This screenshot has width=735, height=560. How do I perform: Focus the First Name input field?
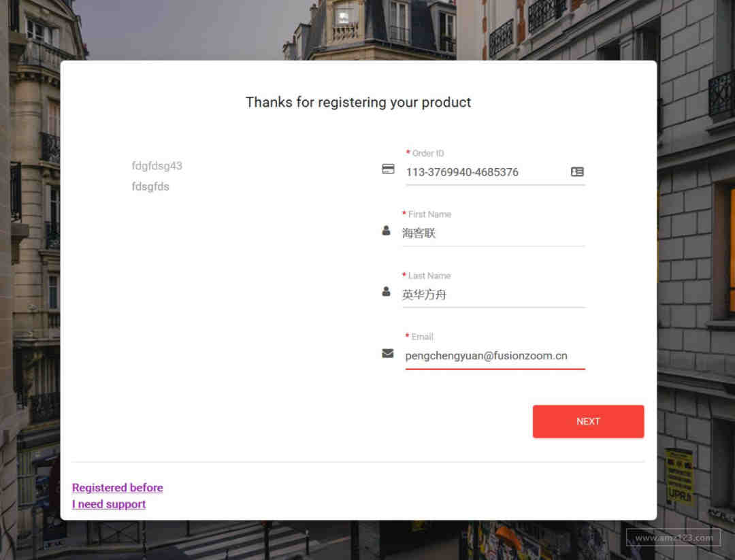[x=493, y=233]
